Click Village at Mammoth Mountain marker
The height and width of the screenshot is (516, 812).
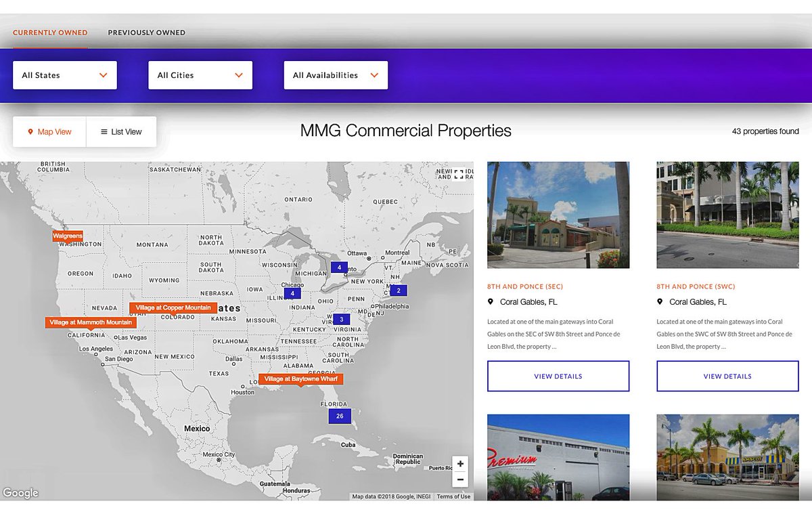(91, 323)
